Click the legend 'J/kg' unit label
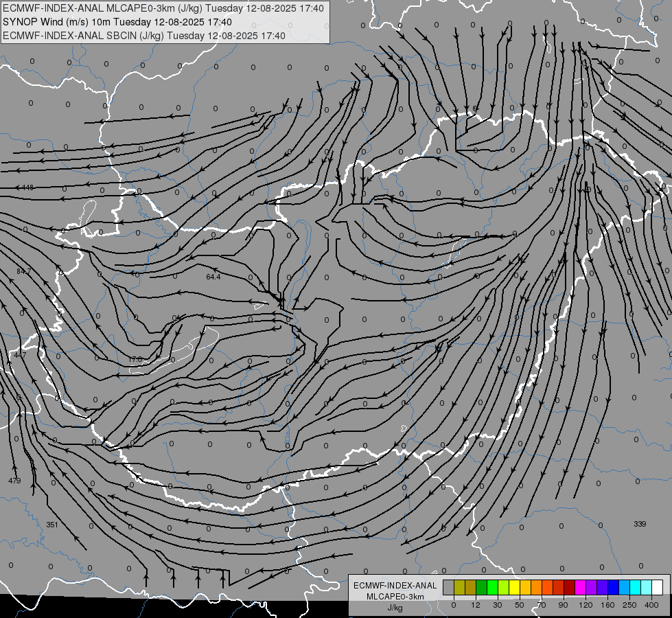The image size is (672, 618). point(395,608)
